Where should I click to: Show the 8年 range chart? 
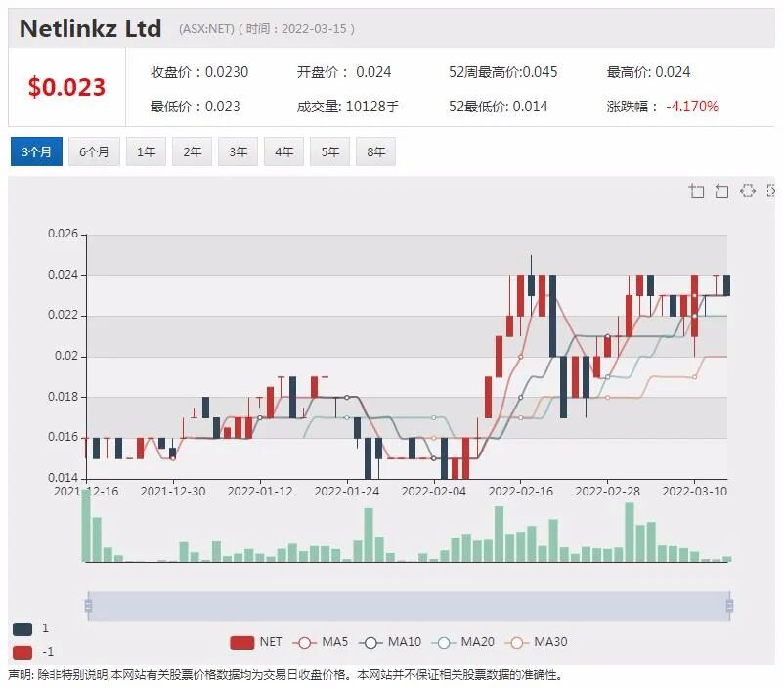[376, 151]
